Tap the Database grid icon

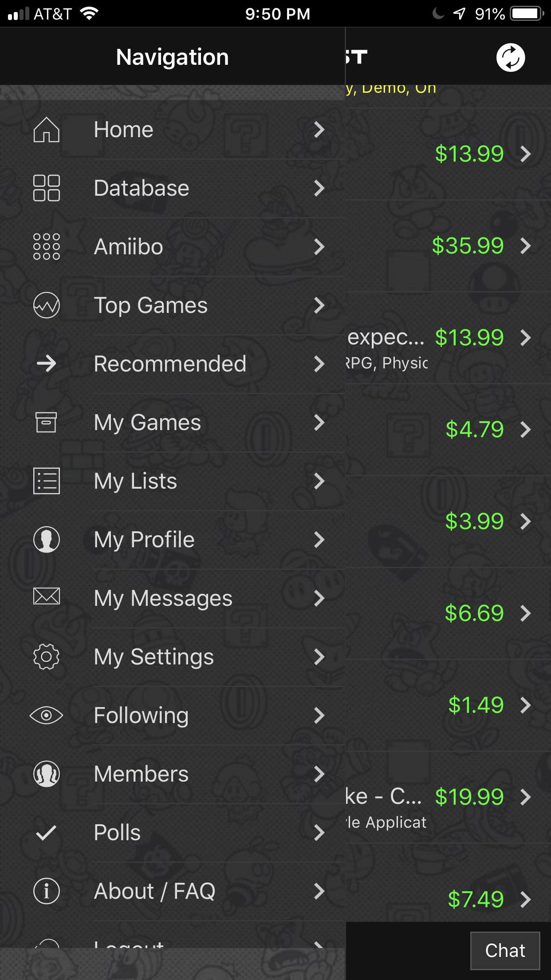[x=46, y=188]
